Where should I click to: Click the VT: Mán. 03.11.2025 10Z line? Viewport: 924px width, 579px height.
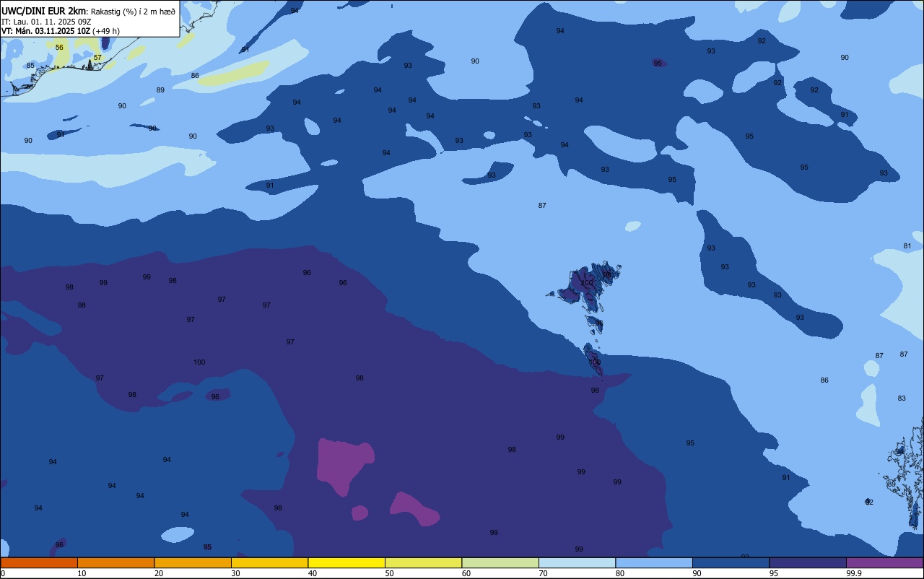click(x=45, y=31)
